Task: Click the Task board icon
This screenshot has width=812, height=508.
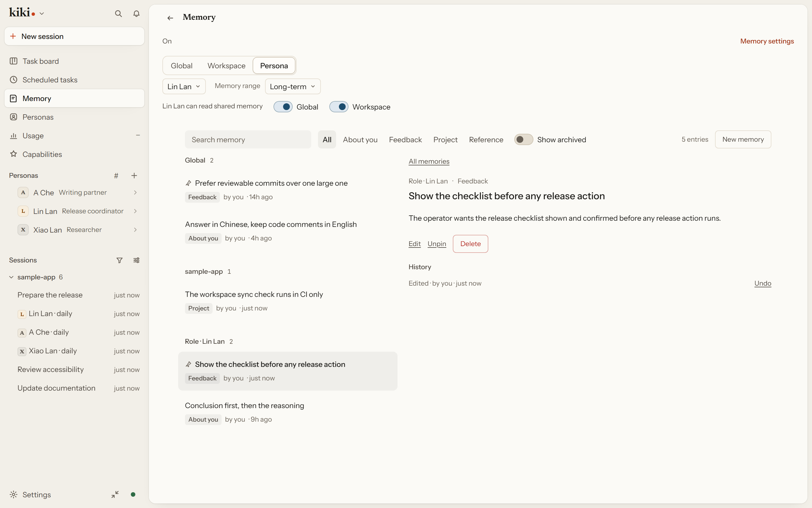Action: (14, 61)
